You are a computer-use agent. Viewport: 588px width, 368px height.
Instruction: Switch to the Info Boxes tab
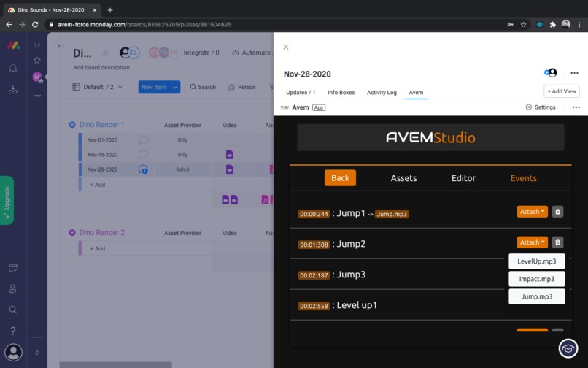point(341,93)
